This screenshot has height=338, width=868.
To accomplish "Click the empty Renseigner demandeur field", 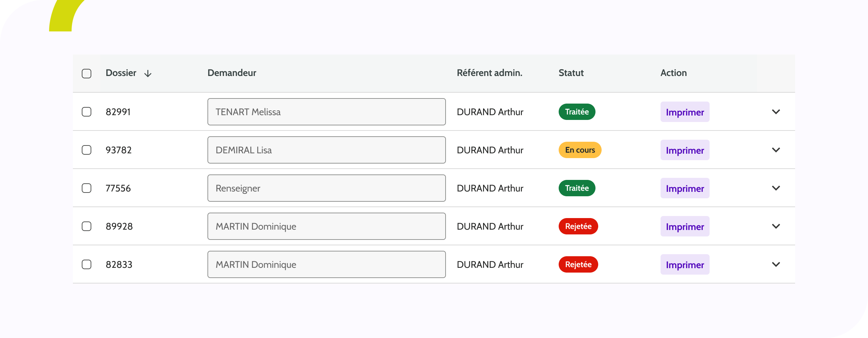I will tap(326, 188).
